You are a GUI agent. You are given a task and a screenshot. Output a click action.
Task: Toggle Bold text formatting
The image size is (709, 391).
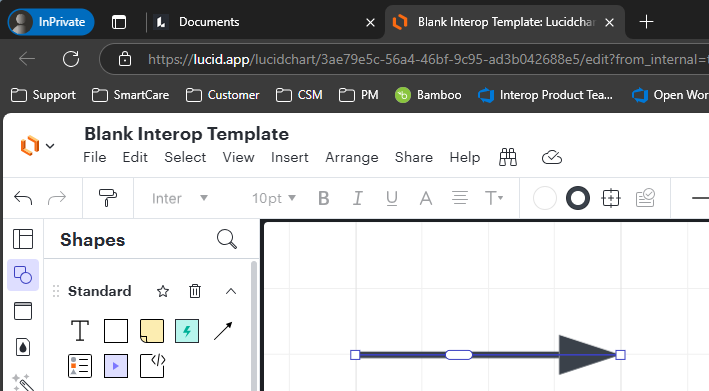tap(324, 198)
